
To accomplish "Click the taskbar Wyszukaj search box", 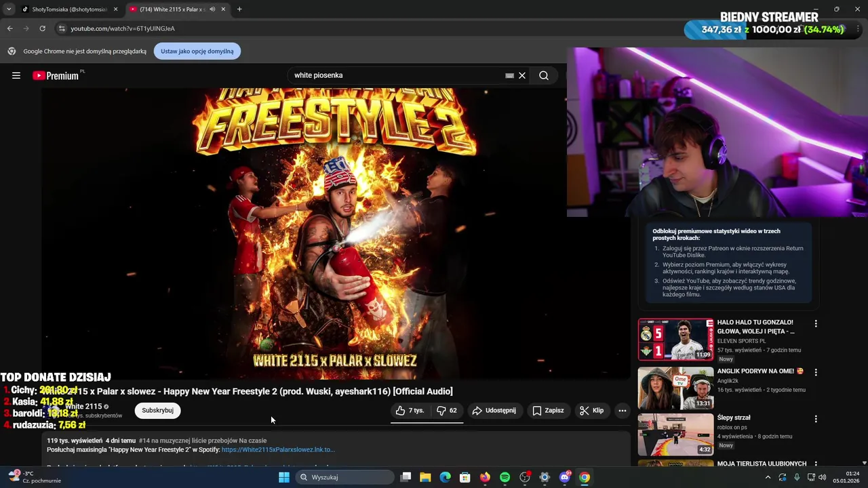I will point(346,477).
